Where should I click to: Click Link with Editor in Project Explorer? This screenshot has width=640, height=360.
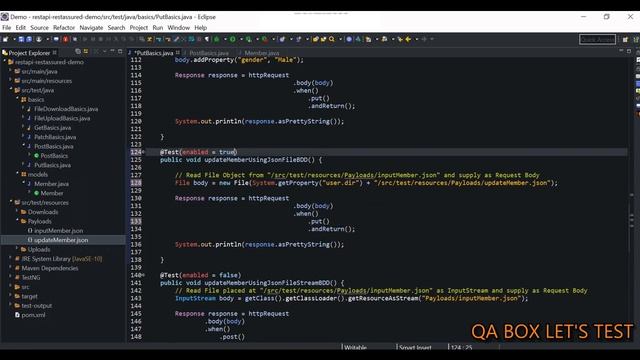click(86, 51)
